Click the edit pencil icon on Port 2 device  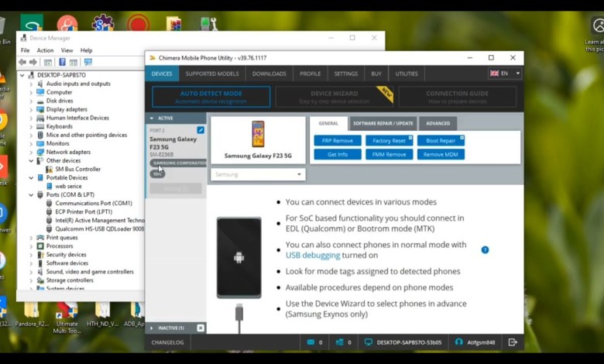pyautogui.click(x=201, y=130)
